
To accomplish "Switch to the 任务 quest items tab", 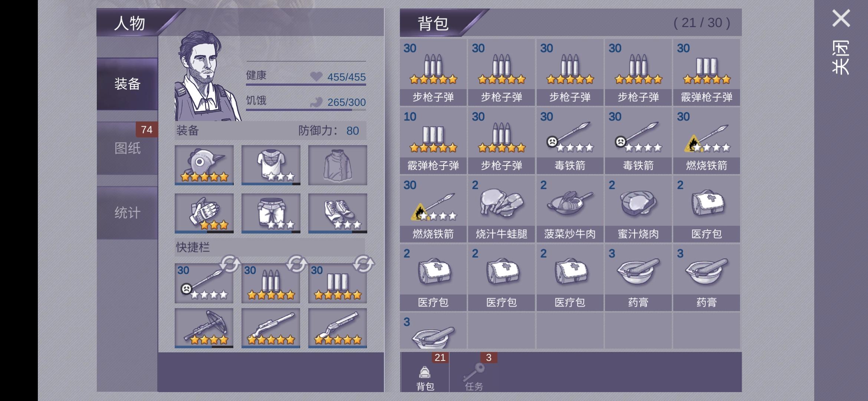I will point(474,372).
